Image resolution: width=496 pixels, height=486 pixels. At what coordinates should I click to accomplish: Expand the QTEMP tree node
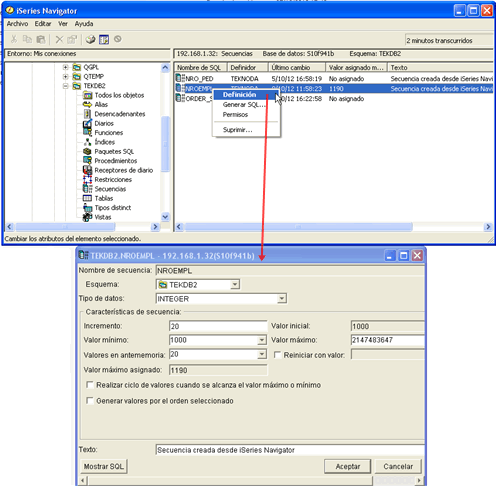[66, 77]
